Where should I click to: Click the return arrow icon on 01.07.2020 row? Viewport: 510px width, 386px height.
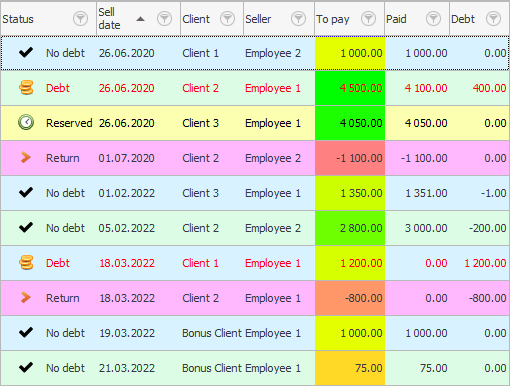[26, 157]
